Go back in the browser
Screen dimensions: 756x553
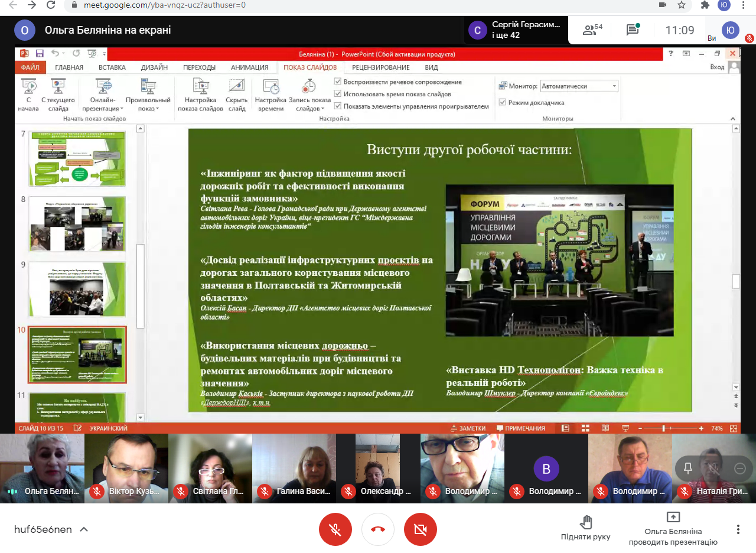(x=14, y=5)
